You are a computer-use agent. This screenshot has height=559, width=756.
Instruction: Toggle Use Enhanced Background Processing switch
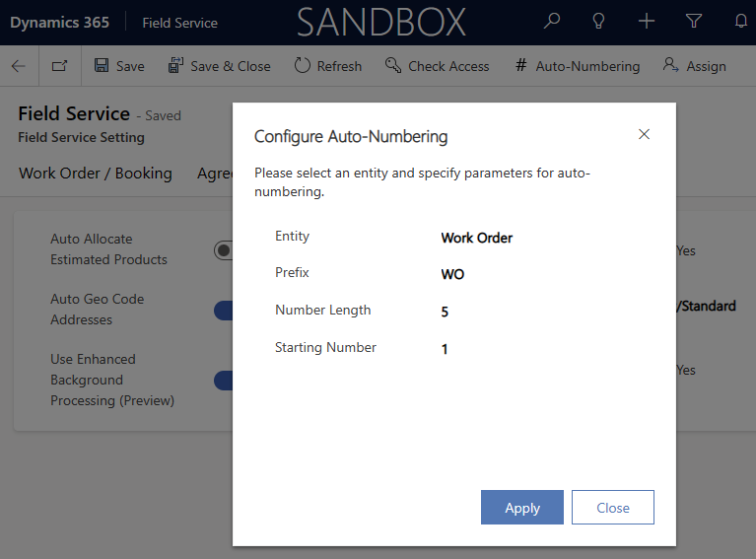pos(223,381)
